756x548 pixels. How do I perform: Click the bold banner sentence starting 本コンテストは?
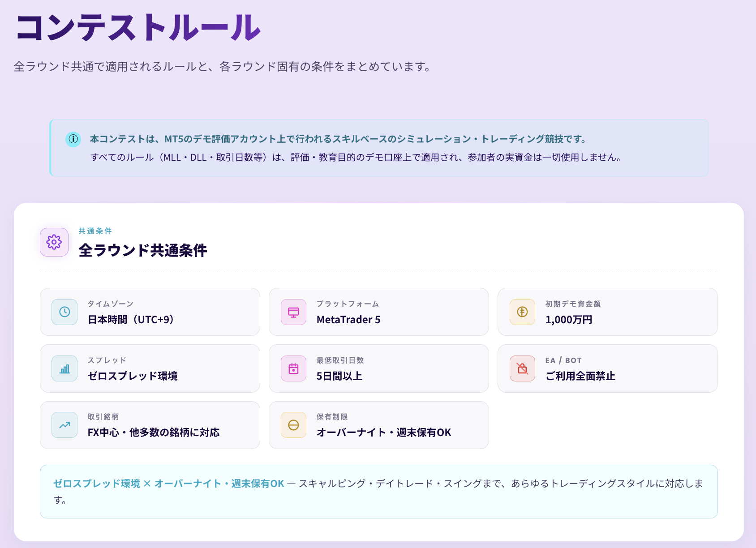click(339, 139)
